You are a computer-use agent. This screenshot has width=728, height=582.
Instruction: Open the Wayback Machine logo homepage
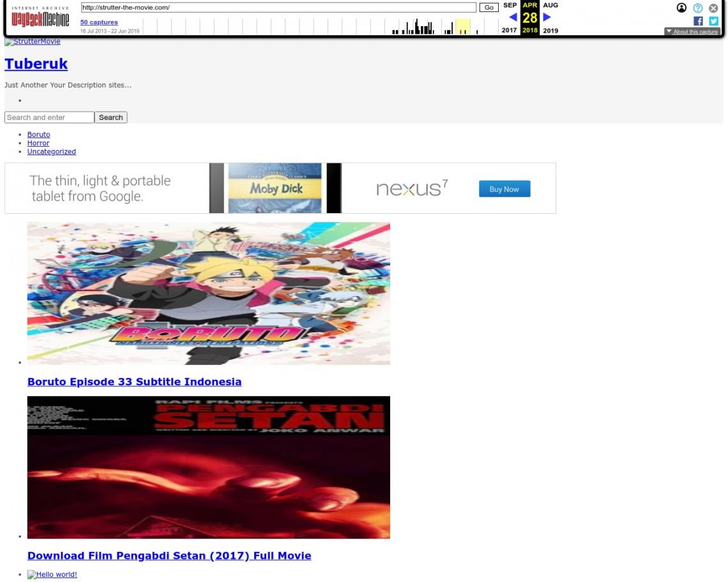pyautogui.click(x=40, y=17)
